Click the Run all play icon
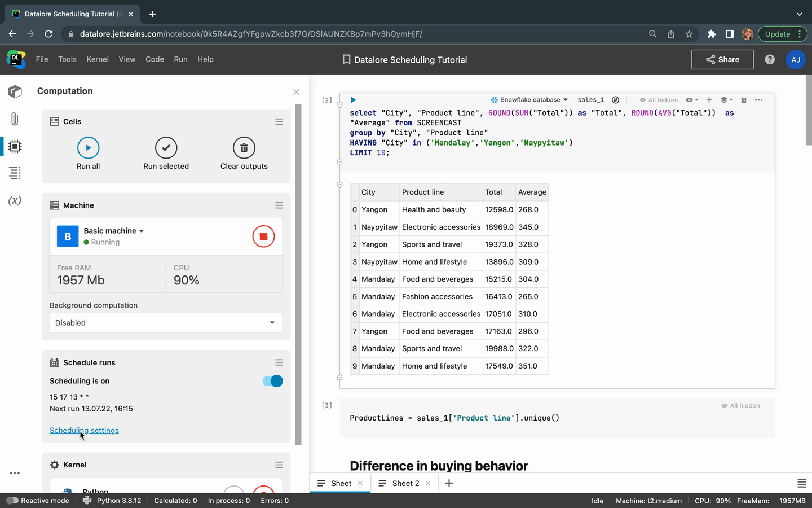Viewport: 812px width, 508px height. [88, 148]
